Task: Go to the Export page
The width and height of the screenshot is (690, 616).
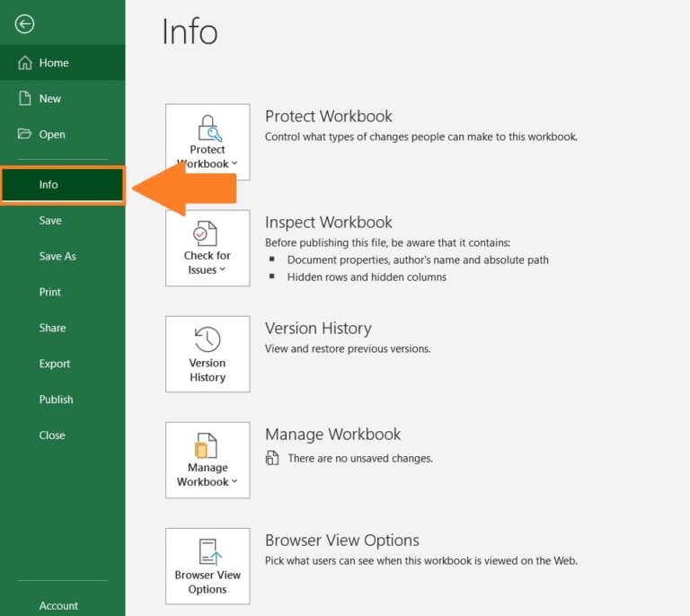Action: (55, 365)
